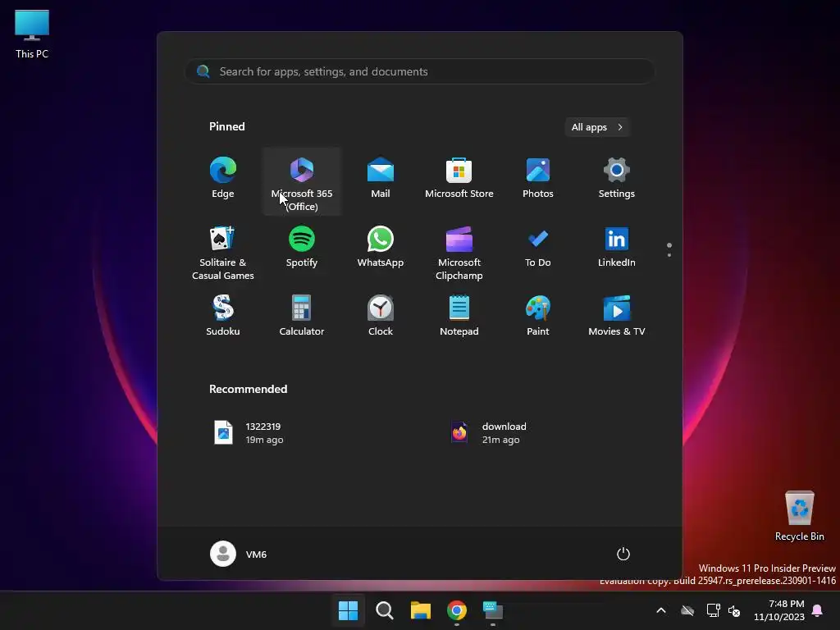The height and width of the screenshot is (630, 840).
Task: Click the Windows Start button on taskbar
Action: [x=348, y=610]
